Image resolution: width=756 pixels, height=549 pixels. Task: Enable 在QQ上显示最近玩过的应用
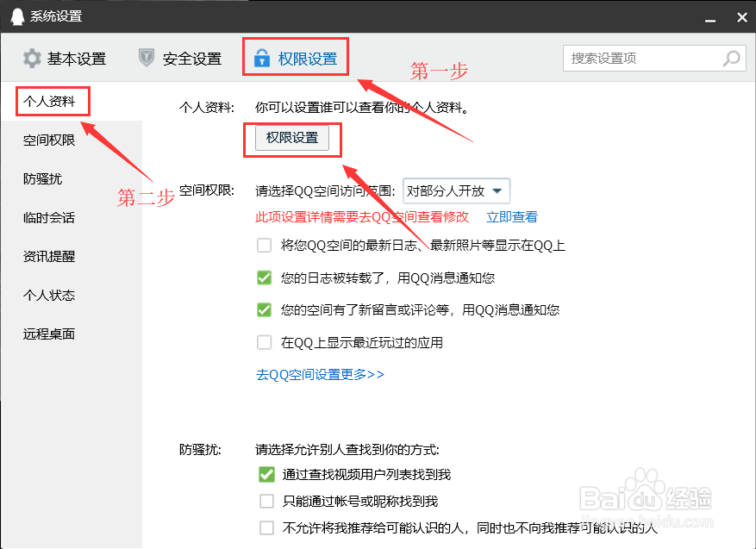pos(264,341)
